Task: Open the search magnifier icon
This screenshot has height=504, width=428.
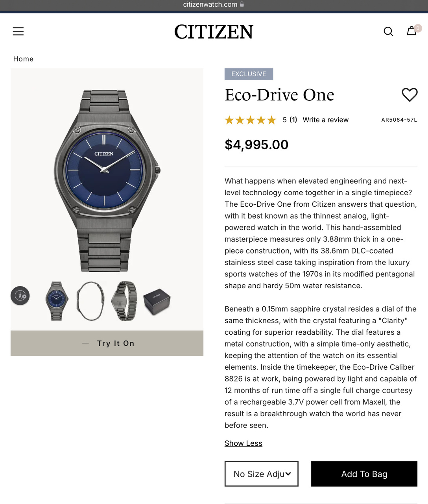Action: coord(388,31)
